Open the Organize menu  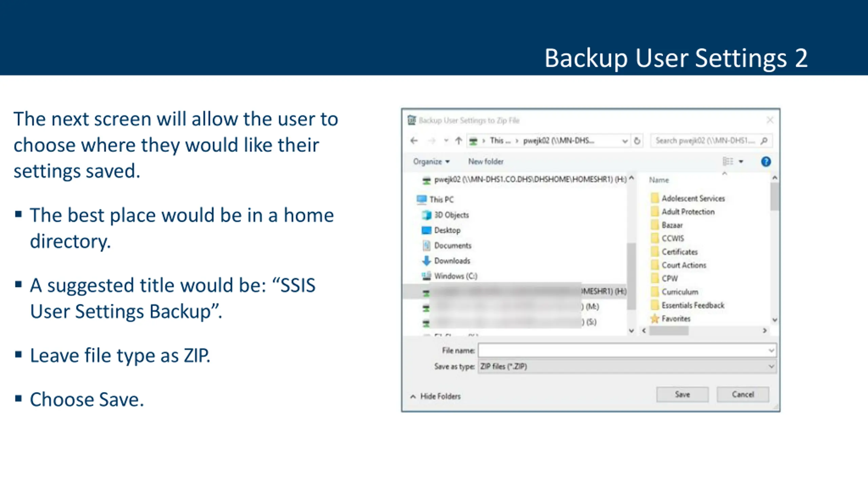click(x=431, y=162)
